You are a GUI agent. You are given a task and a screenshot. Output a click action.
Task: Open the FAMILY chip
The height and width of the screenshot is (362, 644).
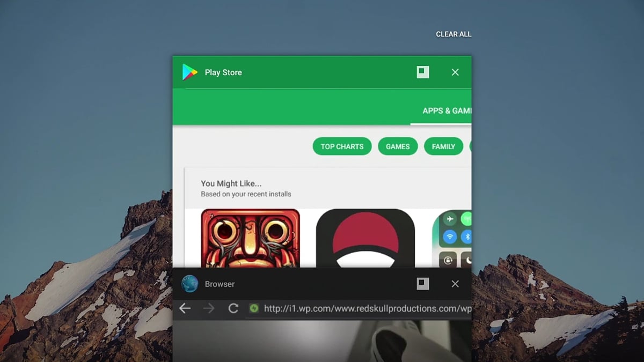pos(443,146)
